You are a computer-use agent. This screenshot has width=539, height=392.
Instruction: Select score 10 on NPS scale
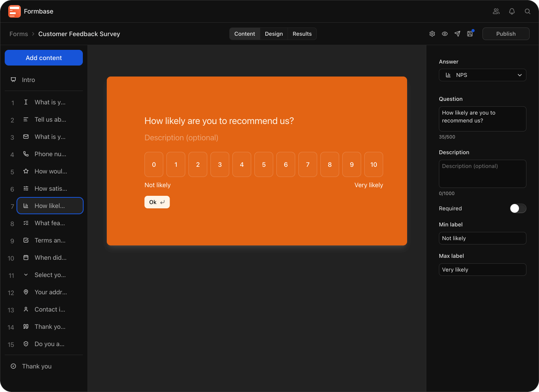(x=373, y=164)
